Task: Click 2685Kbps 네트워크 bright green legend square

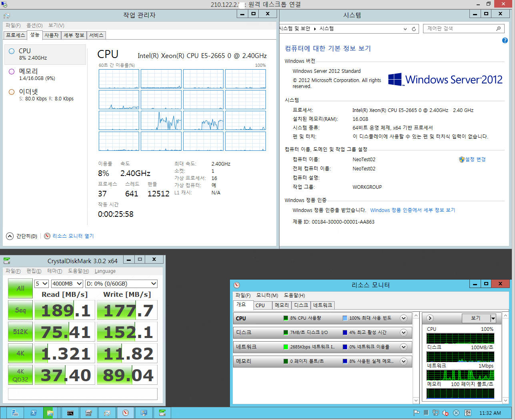Action: pyautogui.click(x=285, y=347)
